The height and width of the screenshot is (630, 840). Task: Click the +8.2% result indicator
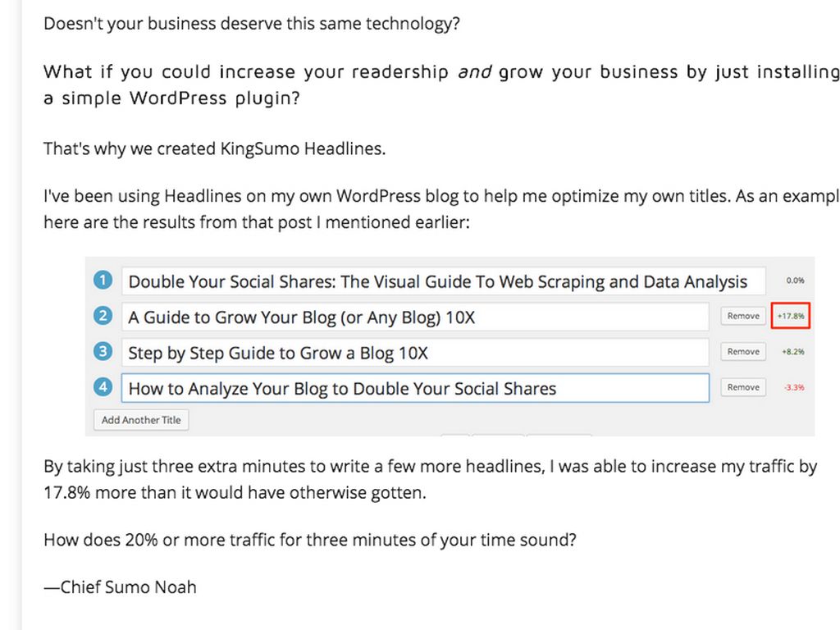(x=792, y=352)
